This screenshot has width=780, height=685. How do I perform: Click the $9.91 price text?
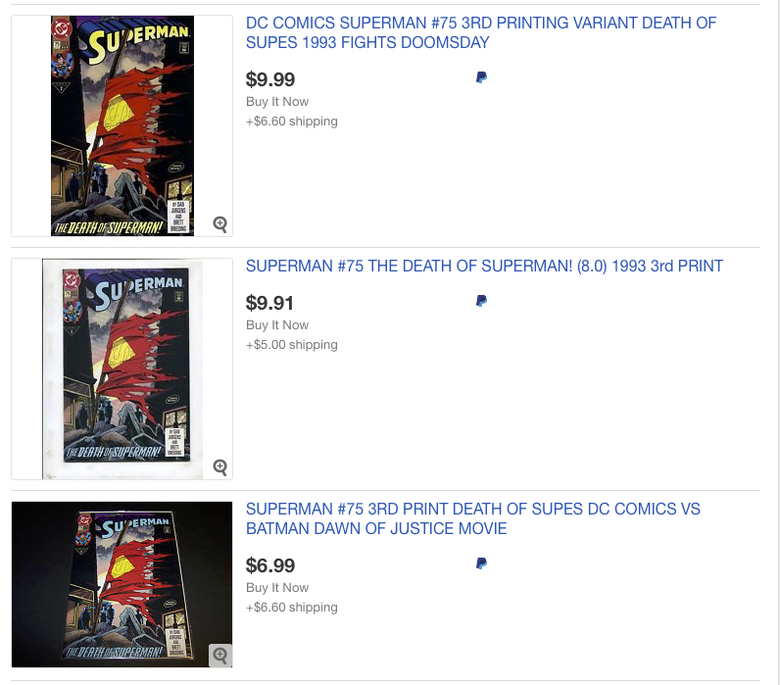click(x=270, y=303)
